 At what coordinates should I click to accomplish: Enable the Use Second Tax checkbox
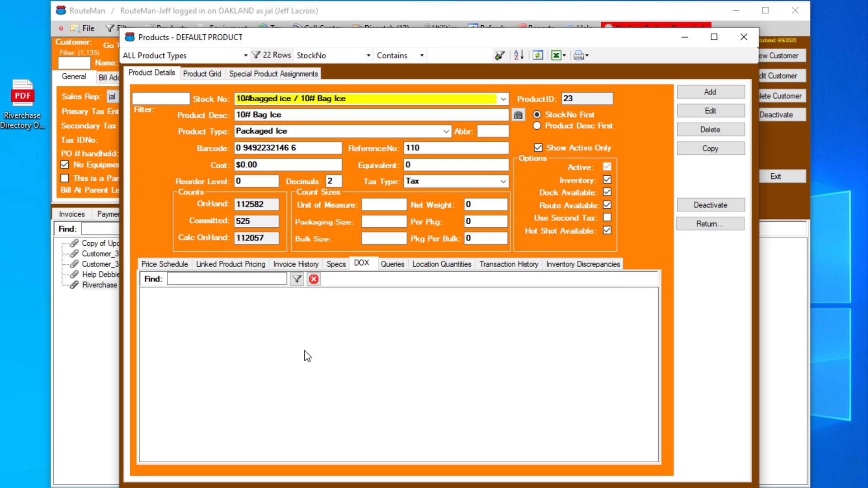[x=607, y=217]
